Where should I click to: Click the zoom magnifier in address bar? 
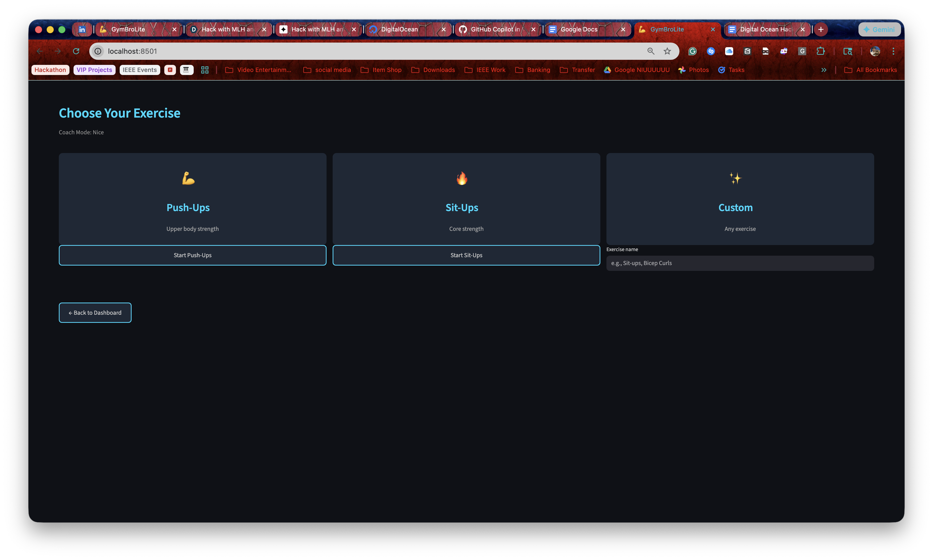(x=651, y=51)
